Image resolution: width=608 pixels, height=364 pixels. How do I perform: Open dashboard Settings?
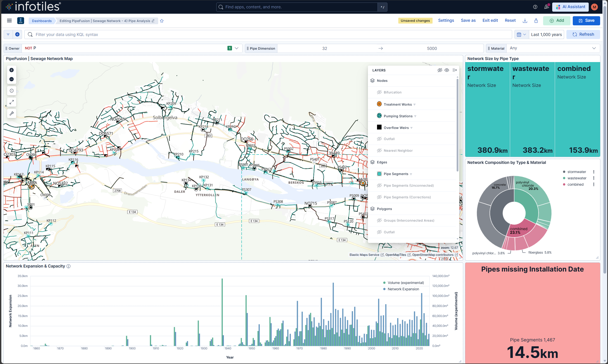pos(446,20)
